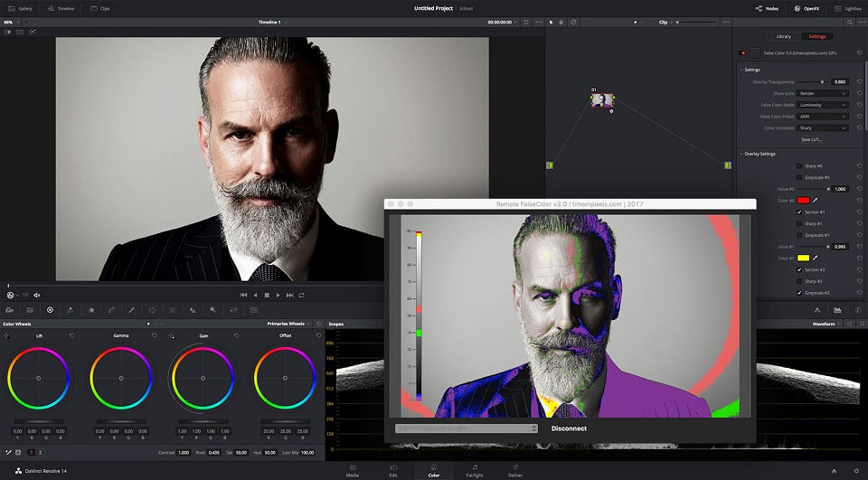Open the Show scale dropdown

click(x=823, y=93)
